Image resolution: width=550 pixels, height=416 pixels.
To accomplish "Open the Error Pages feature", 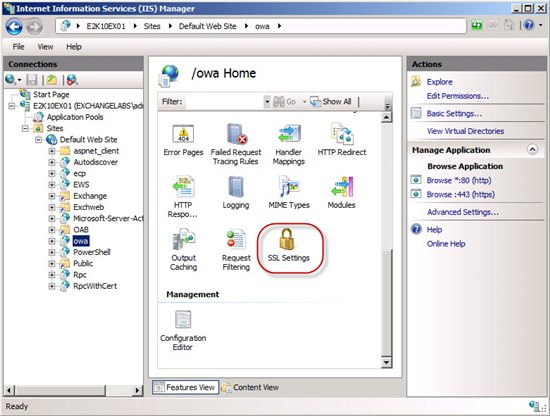I will [183, 140].
